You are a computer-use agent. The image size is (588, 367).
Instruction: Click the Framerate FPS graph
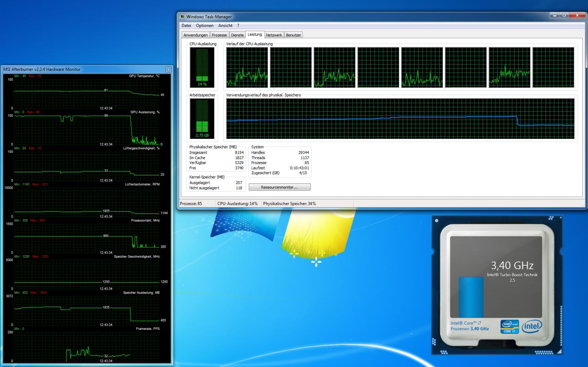87,346
